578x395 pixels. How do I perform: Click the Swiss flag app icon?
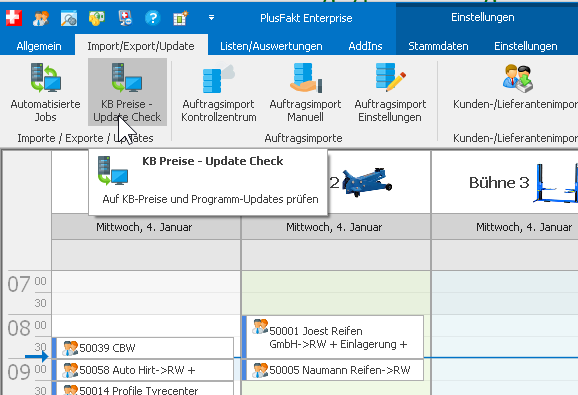[x=14, y=18]
